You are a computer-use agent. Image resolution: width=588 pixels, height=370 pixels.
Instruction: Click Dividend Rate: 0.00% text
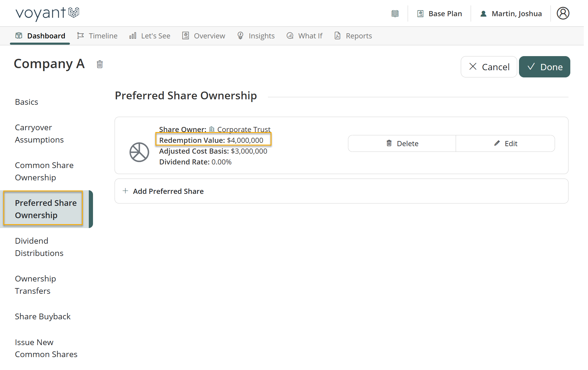point(195,162)
